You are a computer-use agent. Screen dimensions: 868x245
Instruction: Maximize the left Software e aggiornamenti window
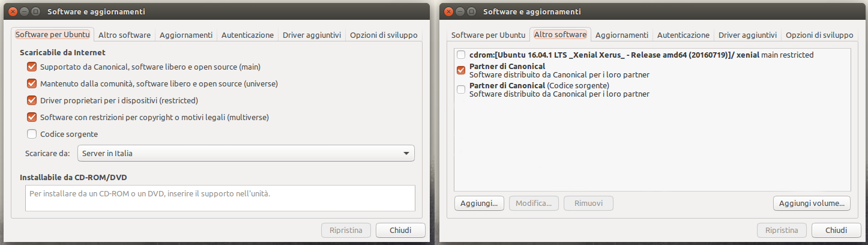[36, 11]
